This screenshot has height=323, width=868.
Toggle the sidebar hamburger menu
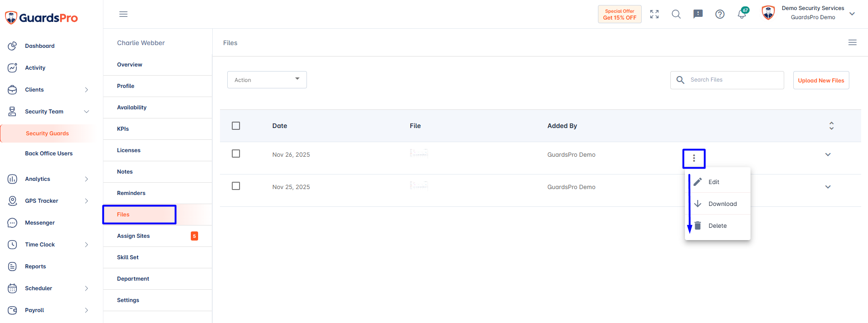[123, 14]
